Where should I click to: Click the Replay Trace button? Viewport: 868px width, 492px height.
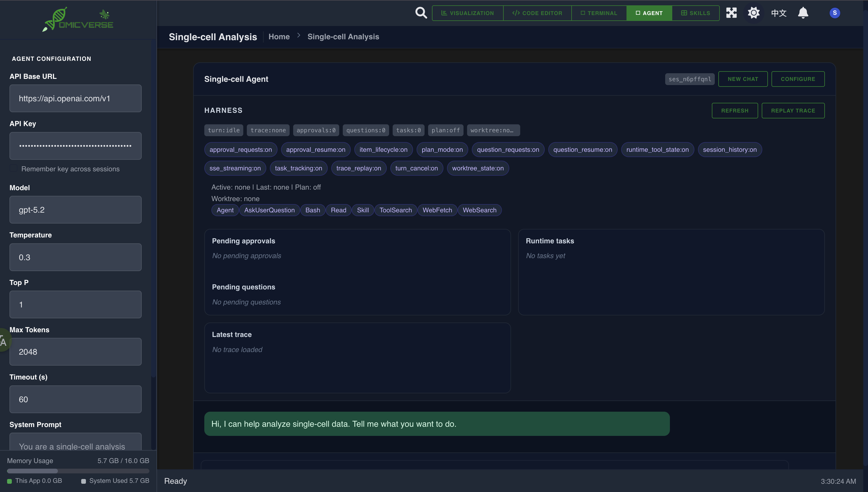click(x=793, y=110)
